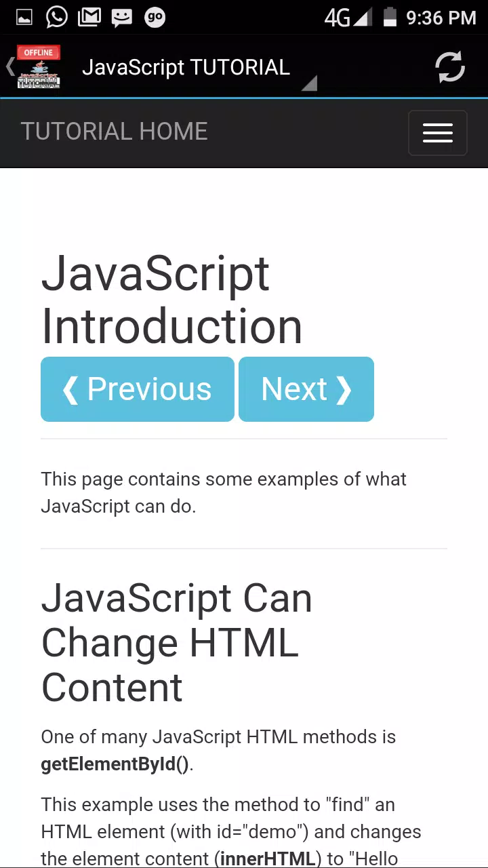The width and height of the screenshot is (488, 868).
Task: Tap the bold getElementById() text
Action: tap(115, 764)
